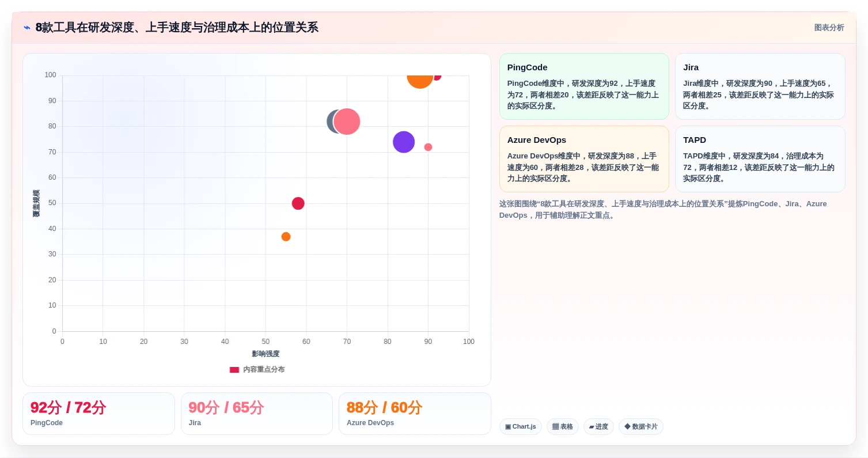
Task: Open the Jira info card
Action: [x=760, y=86]
